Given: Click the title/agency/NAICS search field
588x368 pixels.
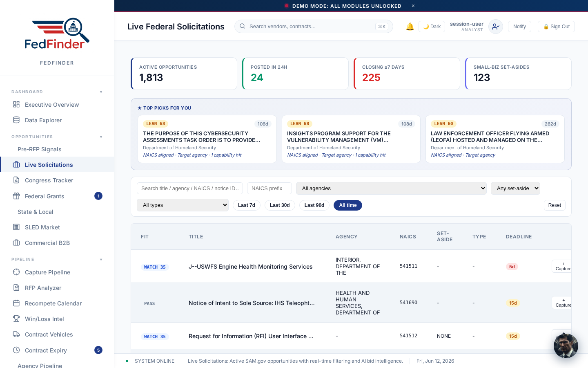Looking at the screenshot, I should 190,188.
